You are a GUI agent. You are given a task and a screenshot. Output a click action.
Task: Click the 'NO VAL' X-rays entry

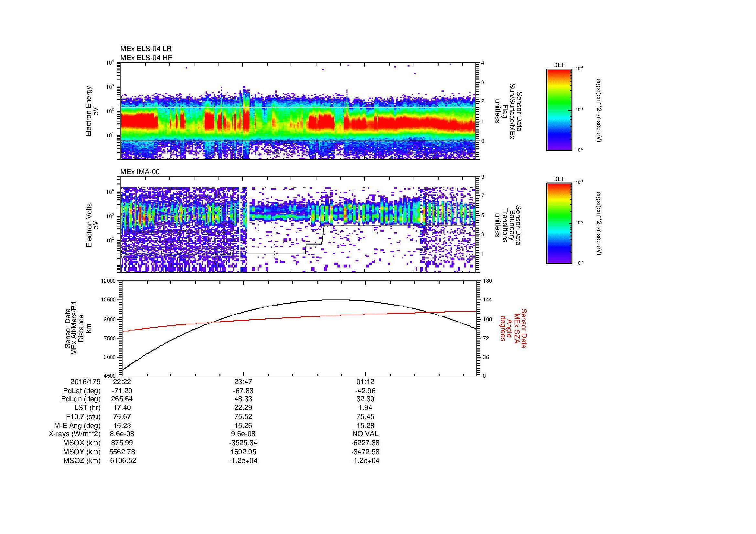pos(365,434)
